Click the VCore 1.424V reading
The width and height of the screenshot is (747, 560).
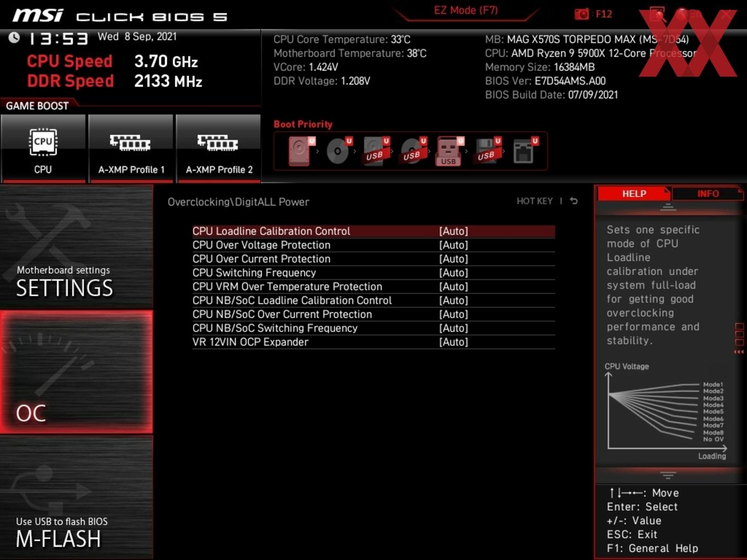point(305,67)
